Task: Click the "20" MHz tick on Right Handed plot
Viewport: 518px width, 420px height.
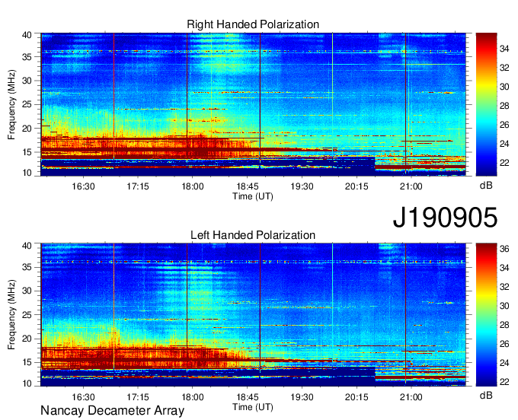Action: [x=27, y=129]
